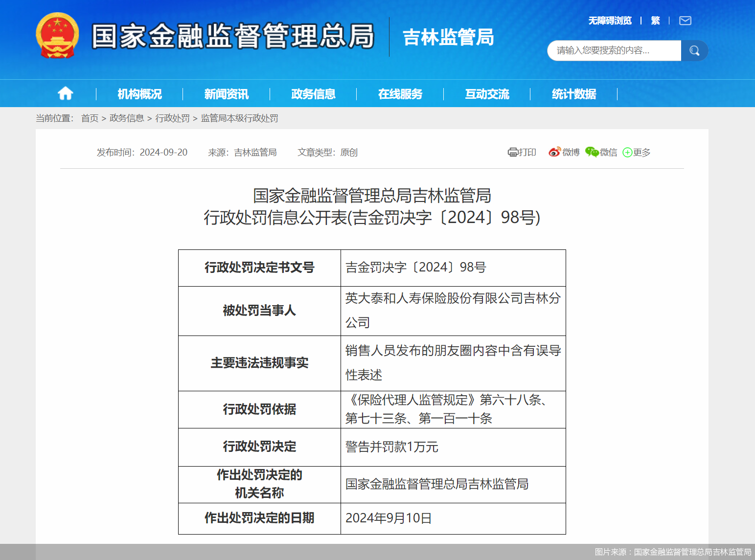Click table header 主要违法违规事实

pos(259,363)
